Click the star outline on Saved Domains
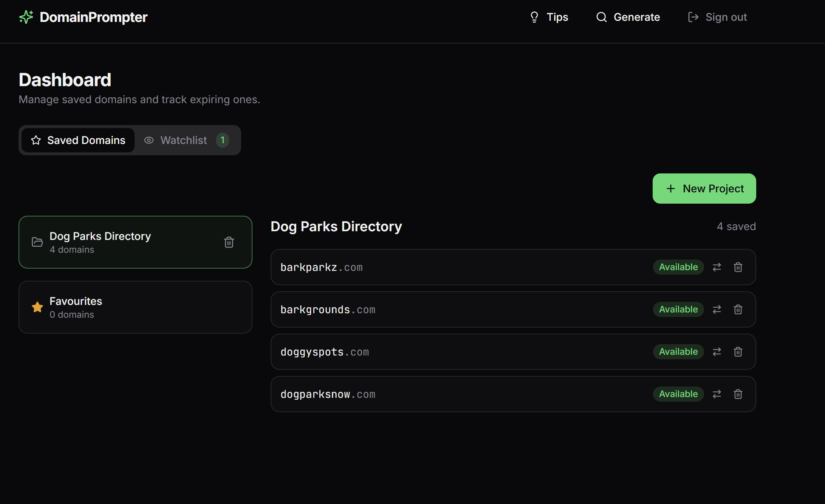The width and height of the screenshot is (825, 504). [x=35, y=140]
